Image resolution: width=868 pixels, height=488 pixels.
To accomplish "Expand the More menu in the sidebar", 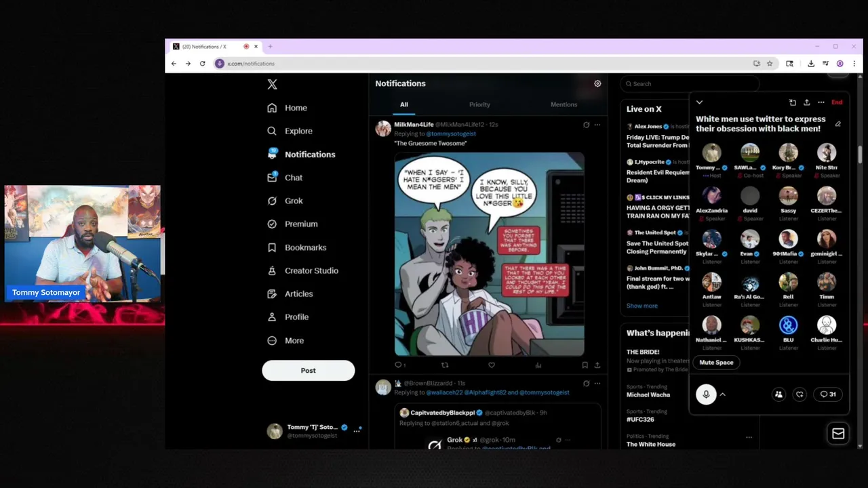I will [285, 340].
